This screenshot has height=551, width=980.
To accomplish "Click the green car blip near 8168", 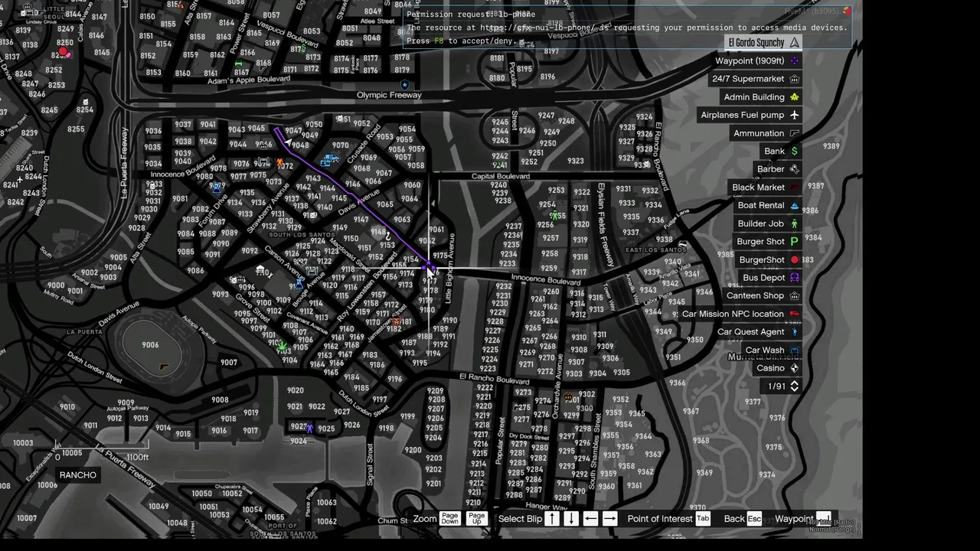I will 240,64.
